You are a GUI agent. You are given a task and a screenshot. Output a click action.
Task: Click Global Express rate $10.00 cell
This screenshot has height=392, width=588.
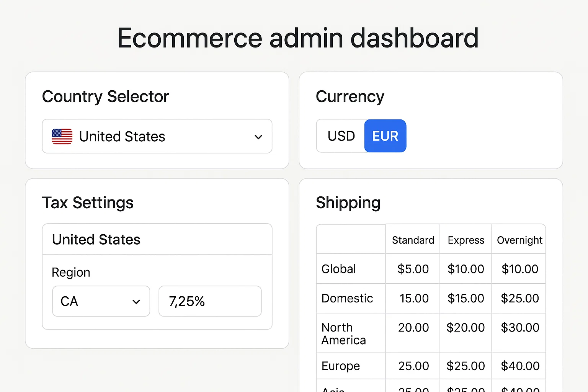tap(465, 269)
